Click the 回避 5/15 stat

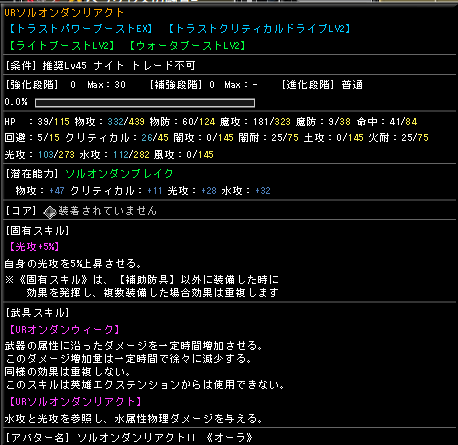[x=32, y=138]
